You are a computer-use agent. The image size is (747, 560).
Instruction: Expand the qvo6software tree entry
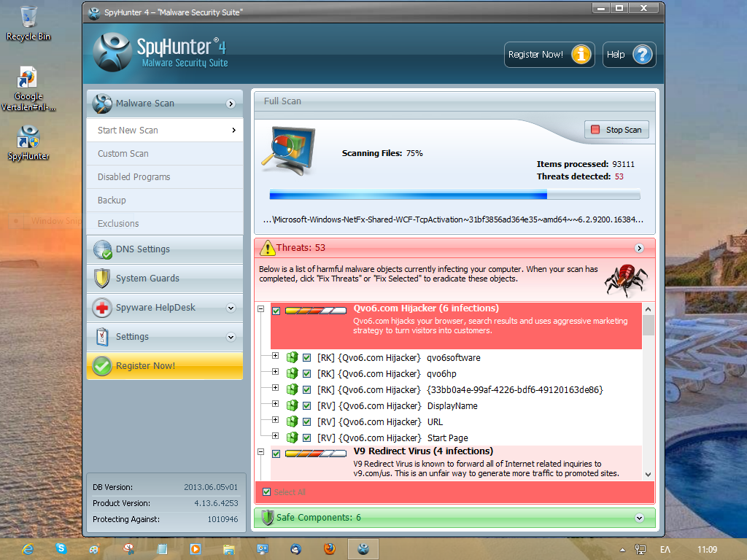coord(275,356)
